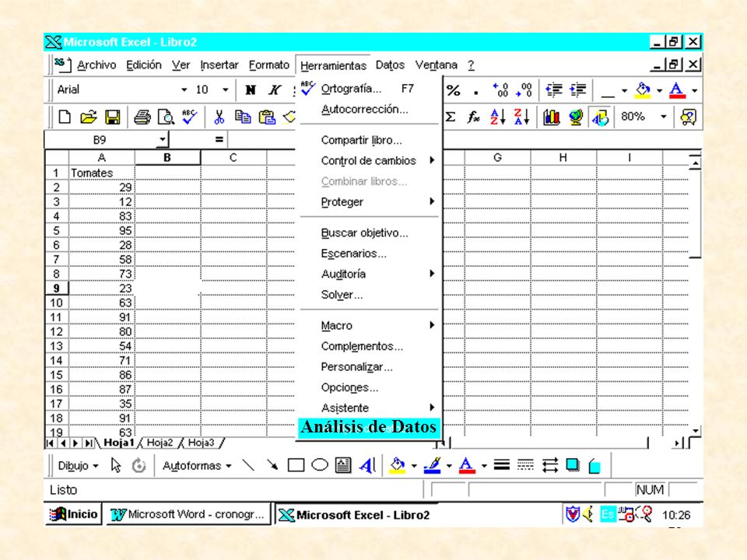Apply Percent Style format
The width and height of the screenshot is (747, 560).
point(454,89)
